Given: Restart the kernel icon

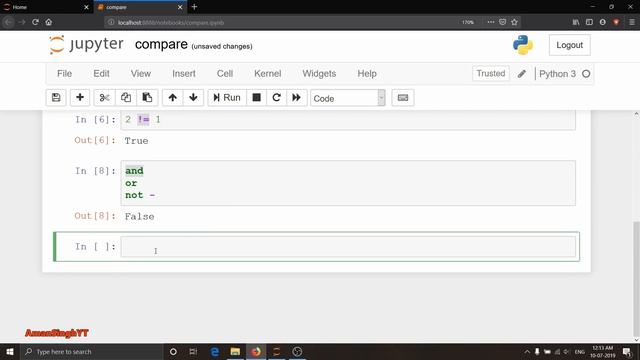Looking at the screenshot, I should 276,98.
